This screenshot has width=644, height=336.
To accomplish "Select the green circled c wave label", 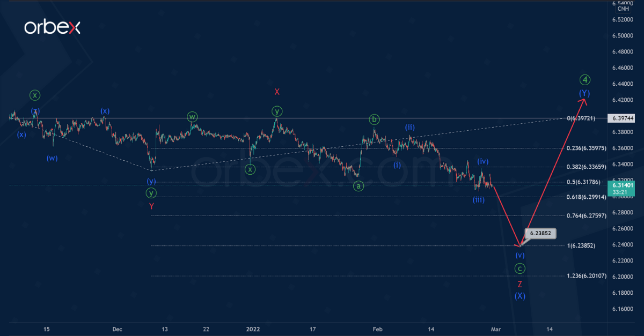I will [519, 268].
